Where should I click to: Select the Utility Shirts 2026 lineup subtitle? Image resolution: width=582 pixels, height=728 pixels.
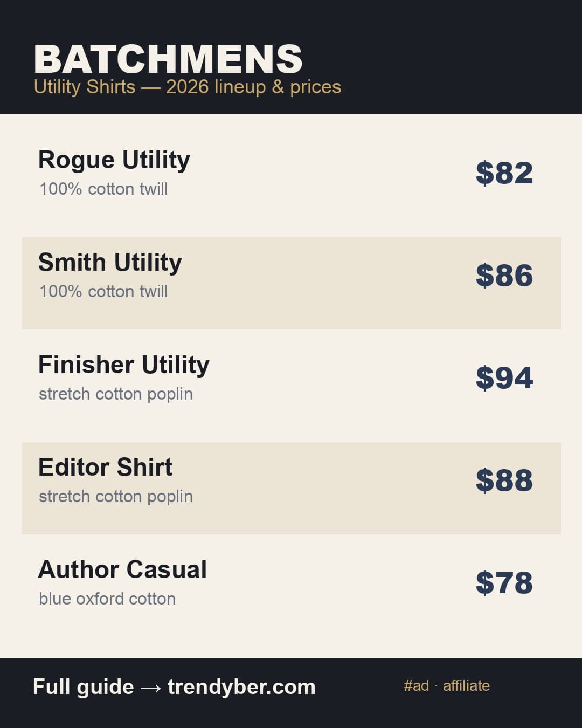[x=188, y=87]
